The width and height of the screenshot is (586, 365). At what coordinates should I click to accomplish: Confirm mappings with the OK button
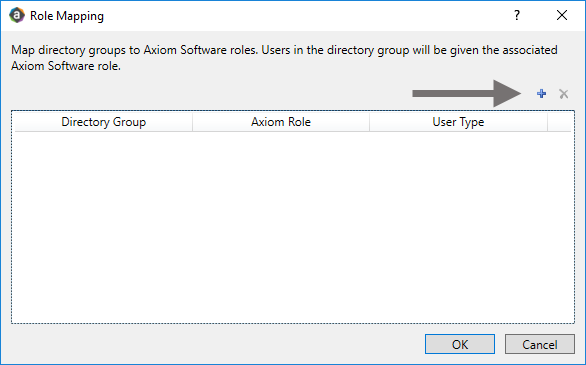pyautogui.click(x=460, y=344)
